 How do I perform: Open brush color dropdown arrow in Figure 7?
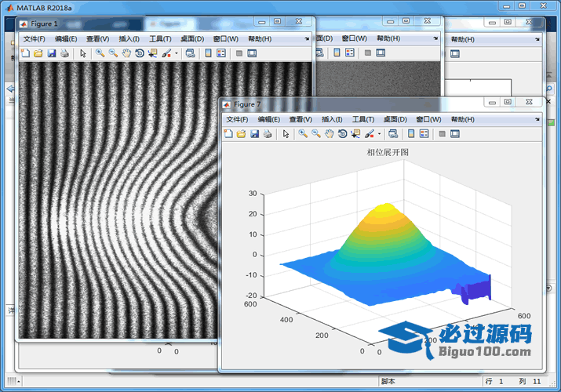pyautogui.click(x=379, y=134)
